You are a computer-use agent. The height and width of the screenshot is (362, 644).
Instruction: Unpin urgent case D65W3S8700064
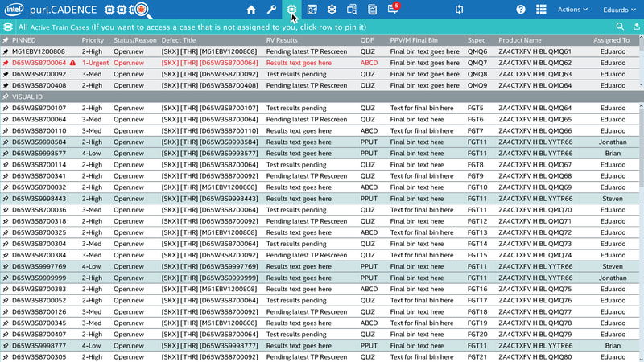pos(6,63)
